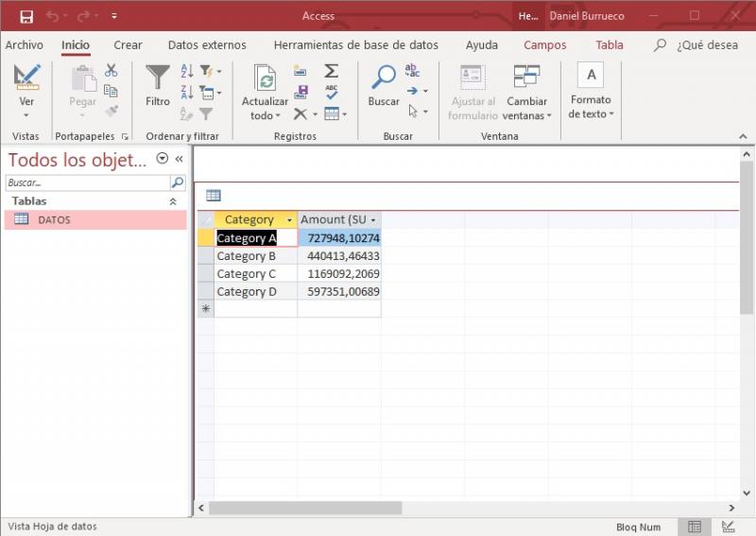Image resolution: width=756 pixels, height=536 pixels.
Task: Click the Save record icon
Action: point(301,92)
